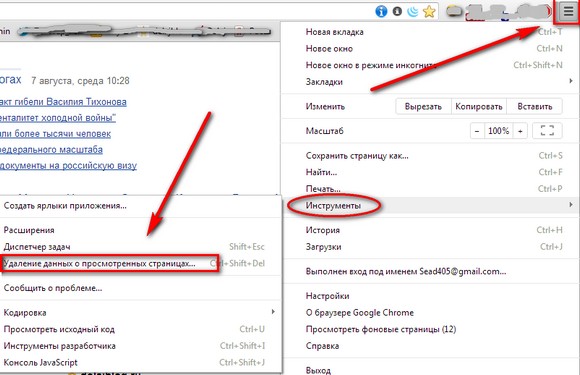Choose Печать... menu item

coord(431,189)
